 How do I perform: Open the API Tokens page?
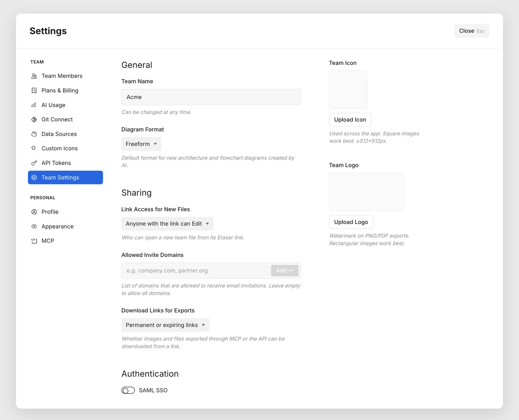[x=66, y=163]
